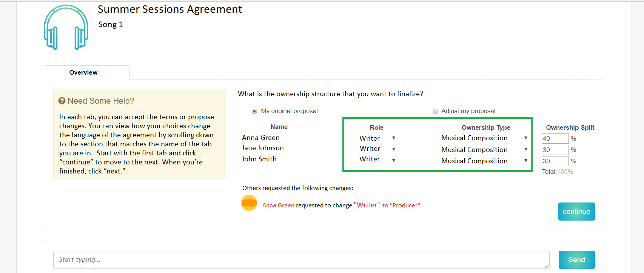
Task: Expand Jane Johnson's Ownership Type dropdown
Action: click(x=525, y=150)
